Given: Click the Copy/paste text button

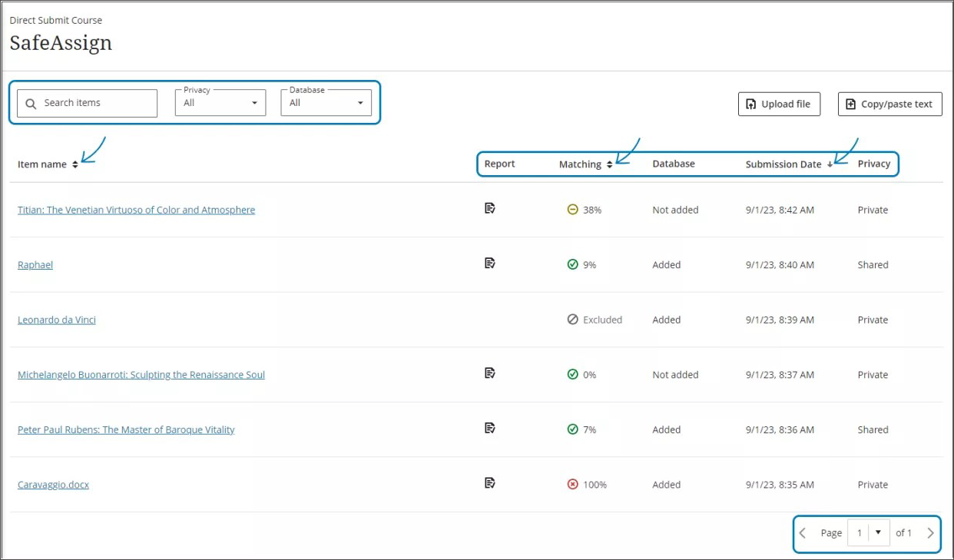Looking at the screenshot, I should [890, 104].
